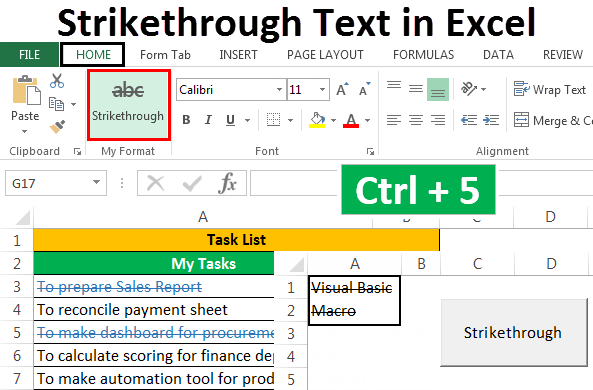Click the 'Visual Basic' cell
Screen dimensions: 593x390
click(x=355, y=288)
